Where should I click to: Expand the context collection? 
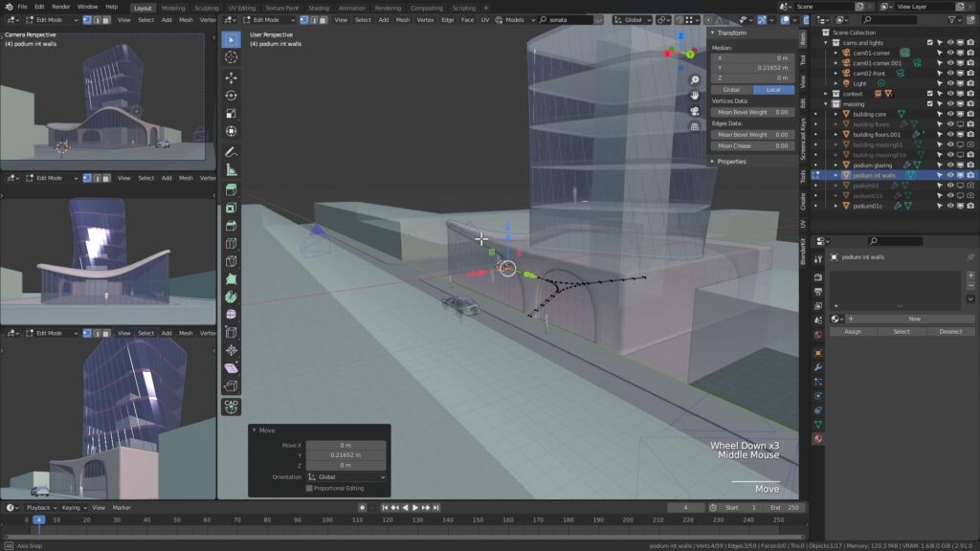pyautogui.click(x=826, y=94)
